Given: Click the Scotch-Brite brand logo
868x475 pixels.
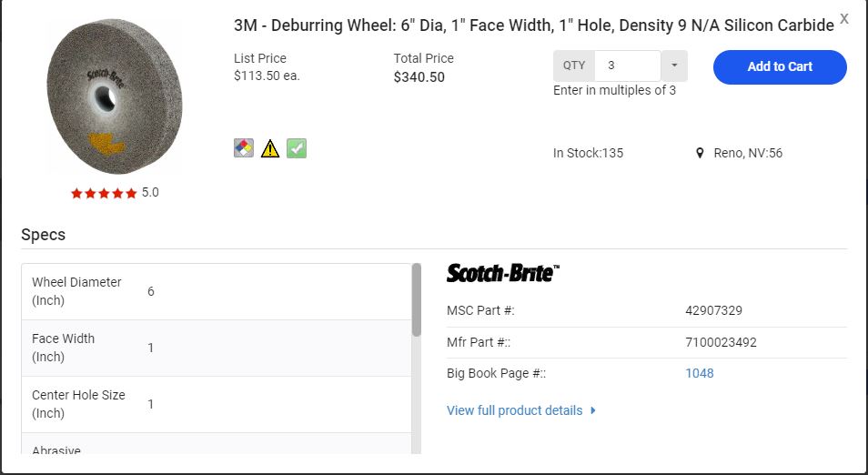Looking at the screenshot, I should 503,272.
